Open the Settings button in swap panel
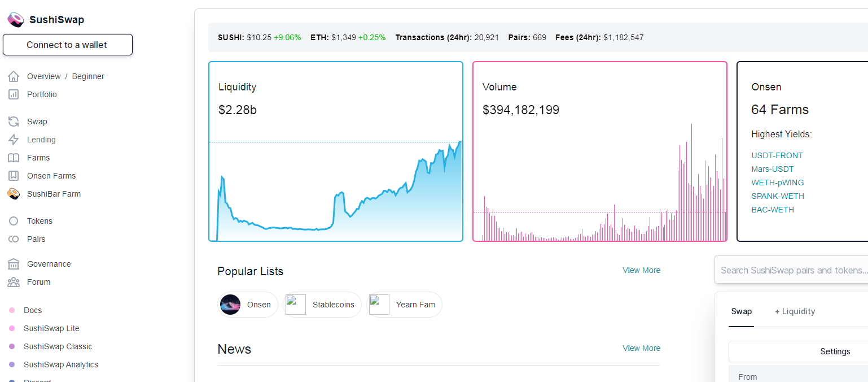868x382 pixels. point(835,351)
